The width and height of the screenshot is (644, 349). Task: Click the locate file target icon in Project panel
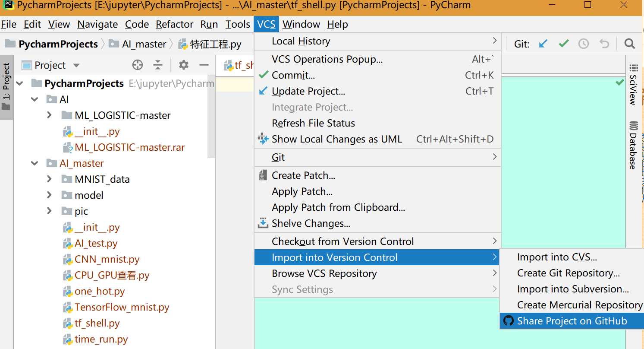[138, 65]
